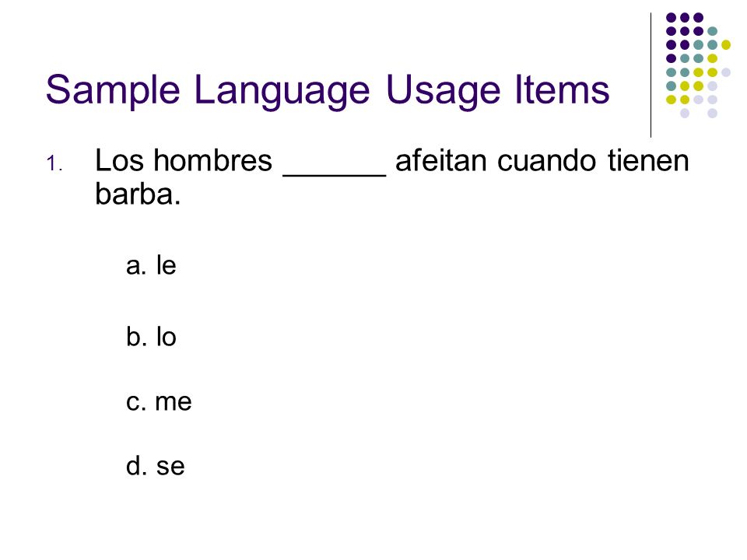Click the dark purple dot in top corner
747x560 pixels.
(x=671, y=18)
